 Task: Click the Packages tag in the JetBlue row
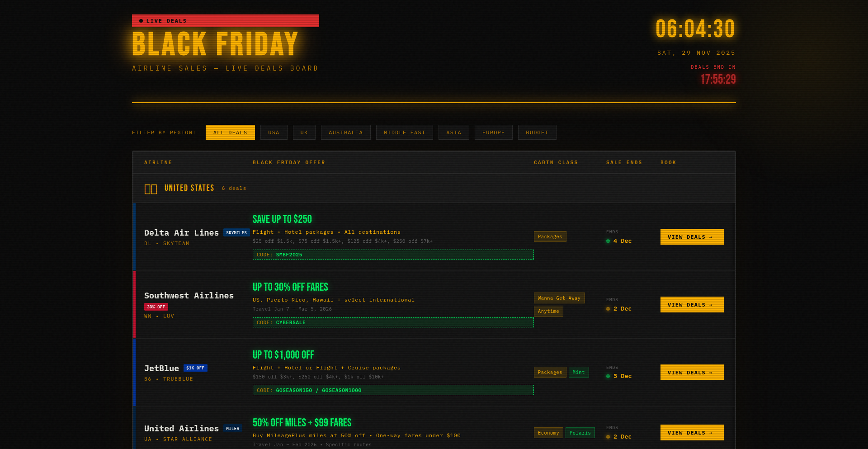tap(550, 372)
